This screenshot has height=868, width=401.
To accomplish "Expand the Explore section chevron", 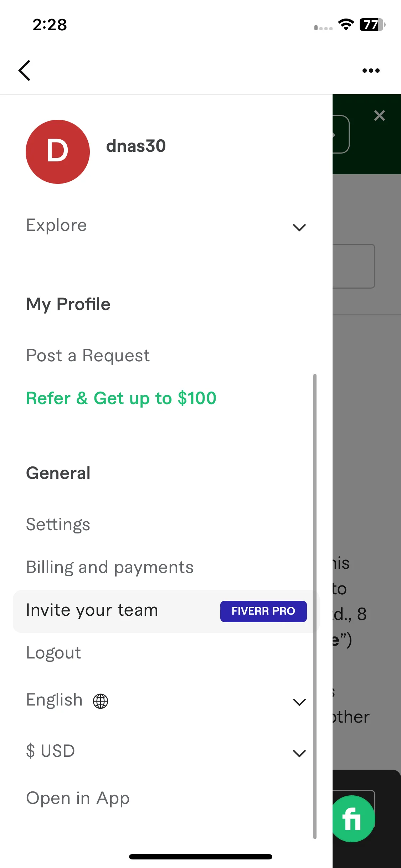I will pos(299,227).
